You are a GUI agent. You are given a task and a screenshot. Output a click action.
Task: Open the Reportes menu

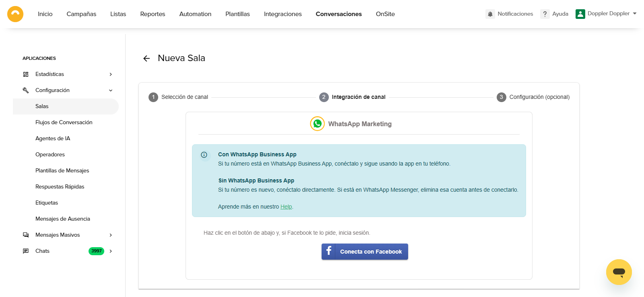[153, 14]
